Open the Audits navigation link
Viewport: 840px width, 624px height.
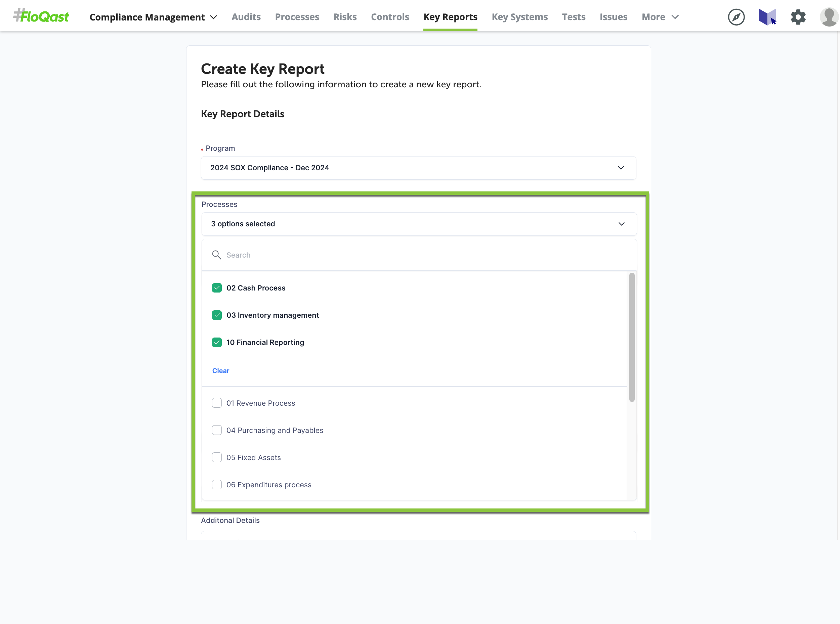tap(246, 17)
